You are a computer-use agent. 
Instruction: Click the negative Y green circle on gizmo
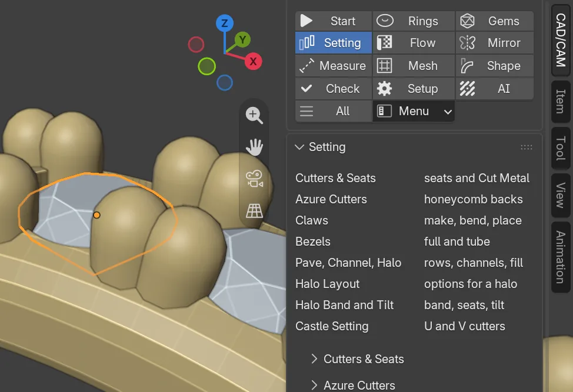tap(207, 66)
